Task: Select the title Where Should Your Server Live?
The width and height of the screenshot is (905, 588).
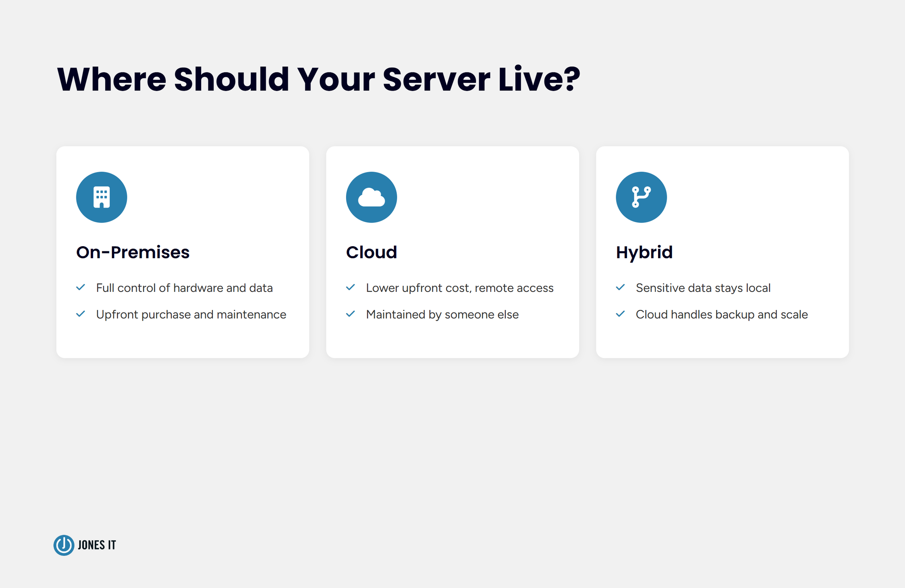Action: click(319, 79)
